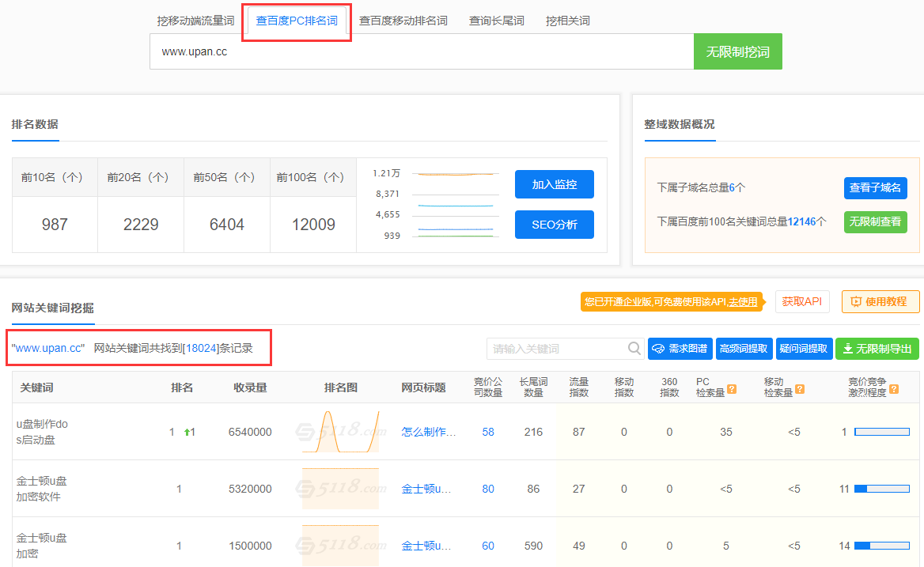Click the 6540000 indexed count
Screen dimensions: 924x567
pyautogui.click(x=250, y=432)
